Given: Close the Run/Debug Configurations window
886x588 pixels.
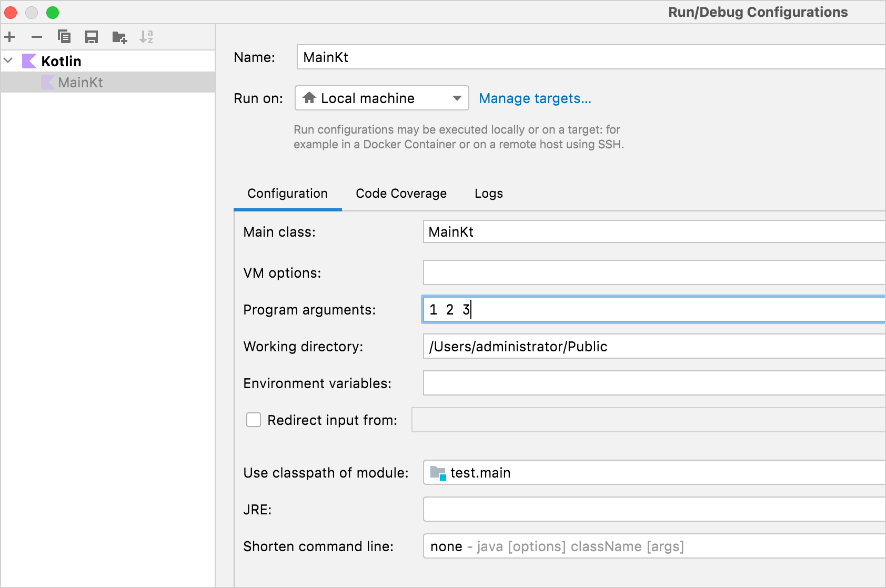Looking at the screenshot, I should (x=11, y=12).
